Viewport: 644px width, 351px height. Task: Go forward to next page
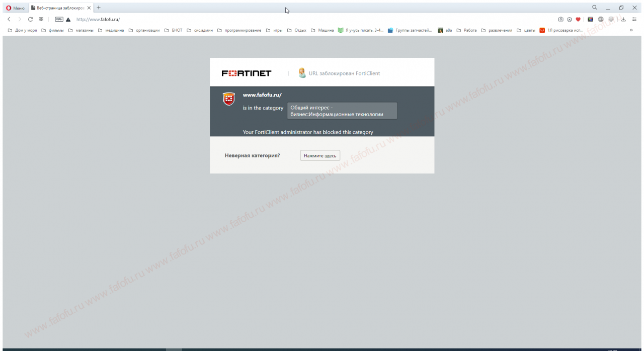(20, 19)
